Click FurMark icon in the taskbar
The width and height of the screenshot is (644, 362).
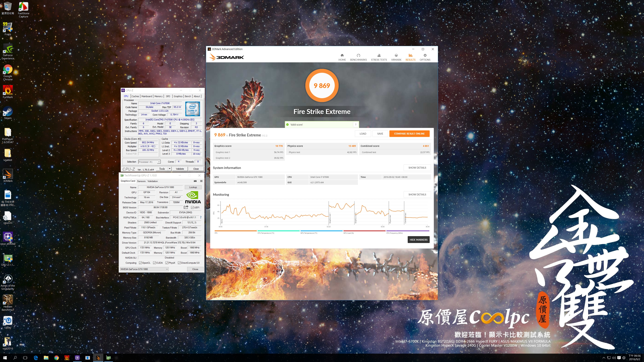click(x=67, y=358)
